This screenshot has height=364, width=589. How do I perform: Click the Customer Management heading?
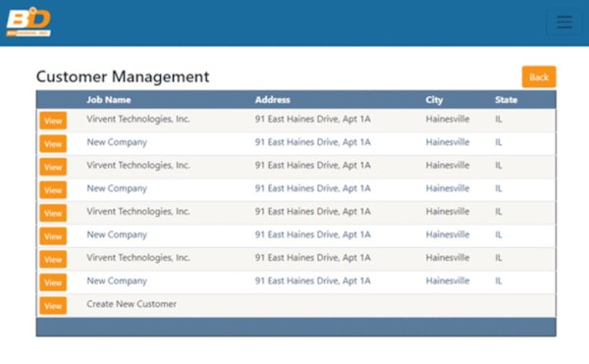coord(123,77)
